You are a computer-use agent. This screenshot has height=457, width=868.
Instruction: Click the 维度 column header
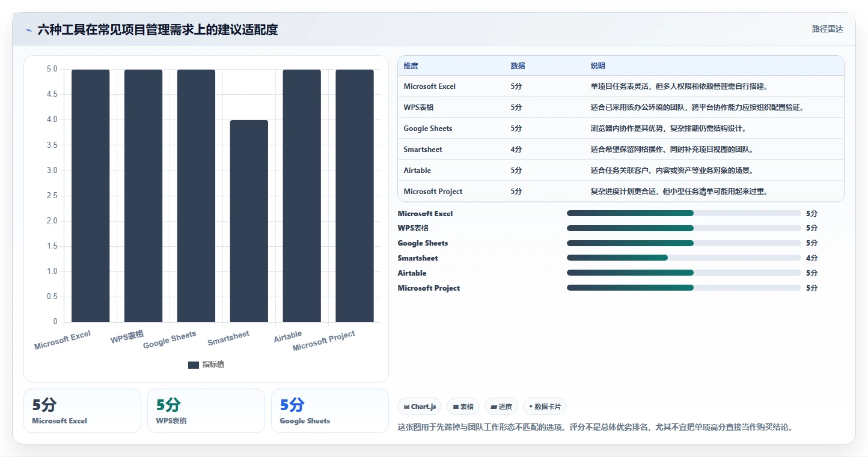[x=411, y=66]
